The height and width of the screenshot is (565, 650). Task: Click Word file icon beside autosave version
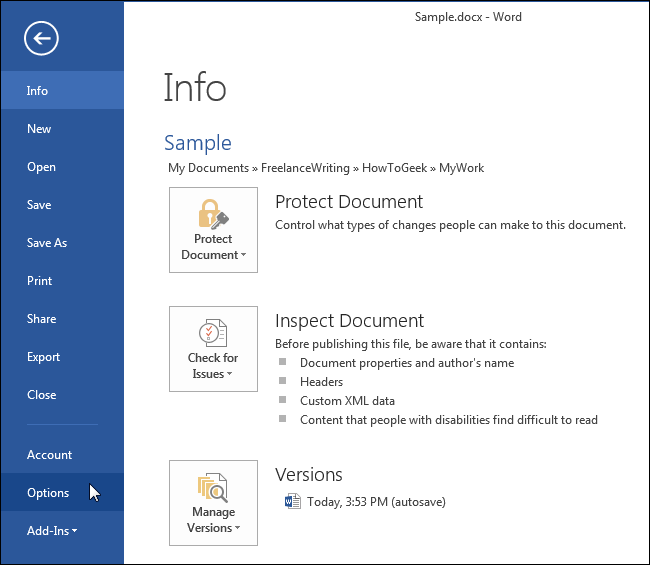293,501
